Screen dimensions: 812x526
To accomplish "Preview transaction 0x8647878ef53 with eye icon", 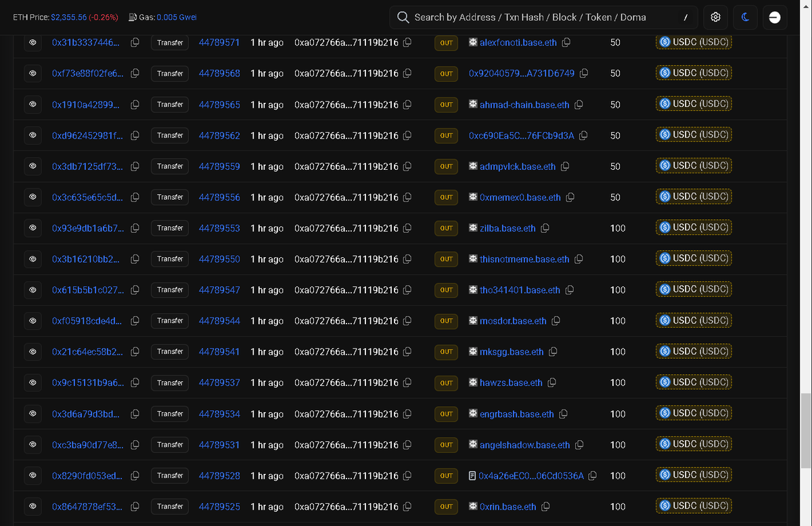I will pyautogui.click(x=32, y=506).
